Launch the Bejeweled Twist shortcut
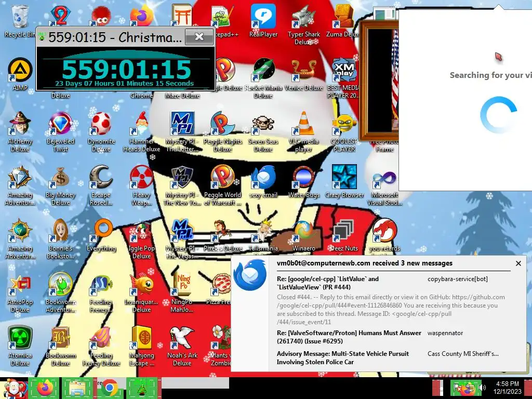532x399 pixels. click(60, 131)
